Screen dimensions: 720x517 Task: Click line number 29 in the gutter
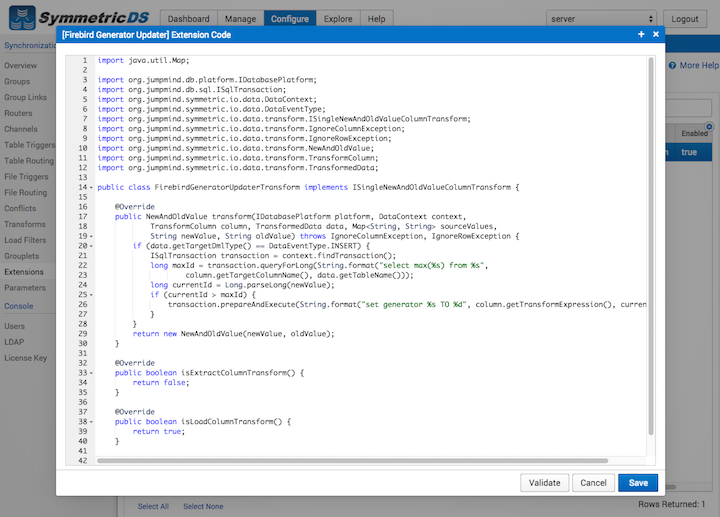(83, 334)
